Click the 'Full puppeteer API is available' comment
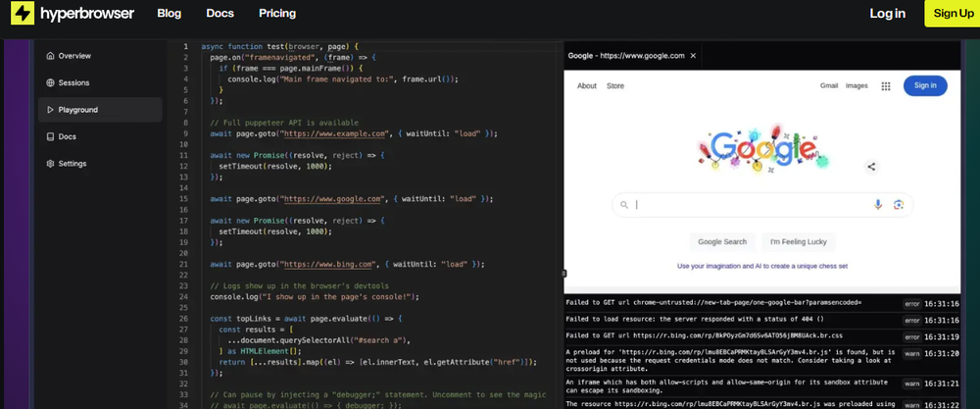 coord(284,123)
